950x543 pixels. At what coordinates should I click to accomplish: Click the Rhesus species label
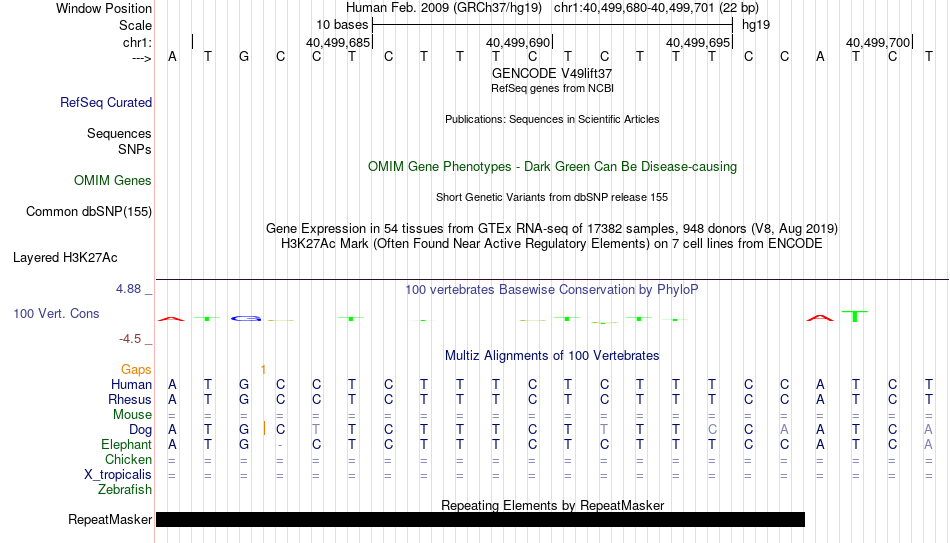click(x=130, y=400)
